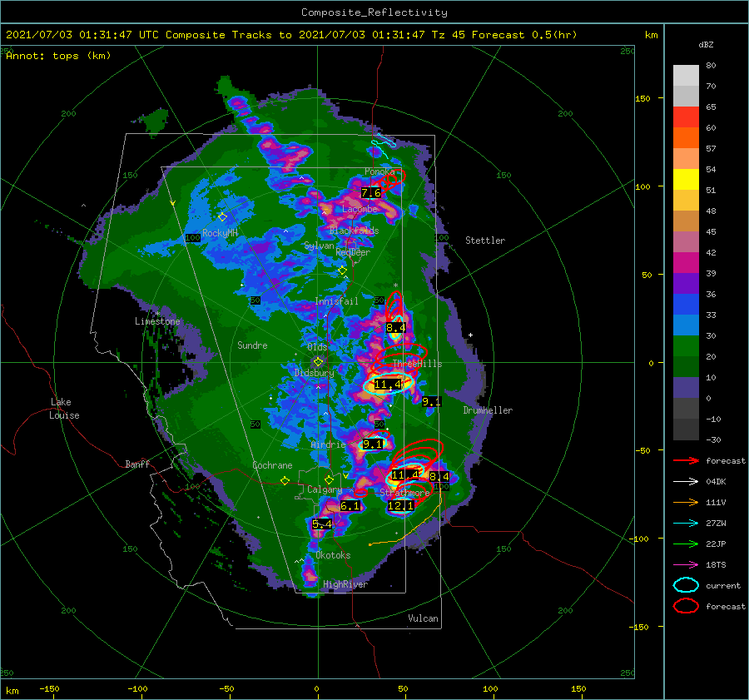Click the Airdrie city label

click(328, 444)
